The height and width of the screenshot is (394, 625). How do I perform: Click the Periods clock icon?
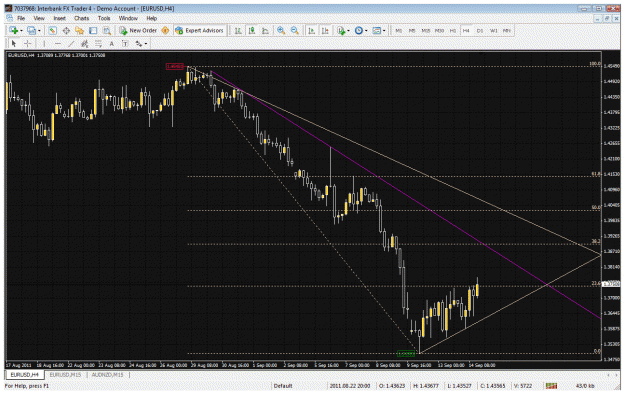point(359,30)
